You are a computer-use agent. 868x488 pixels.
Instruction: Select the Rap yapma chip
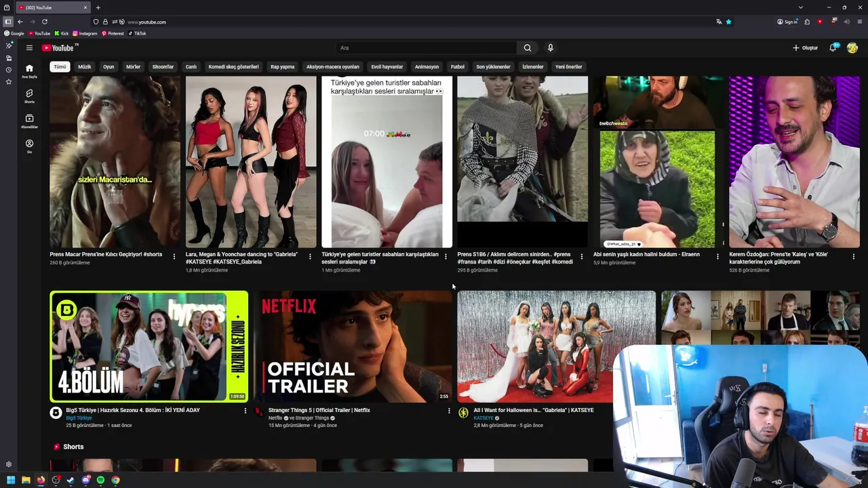click(x=282, y=66)
